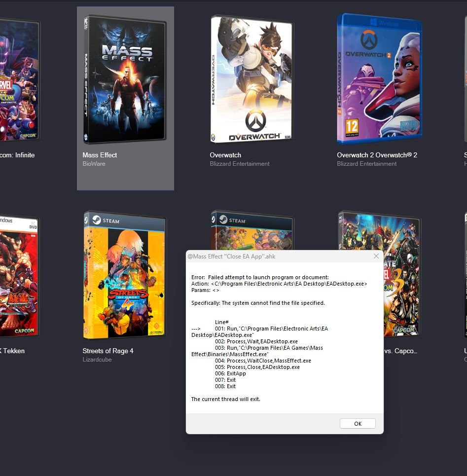Click line 007 "Exit"
The width and height of the screenshot is (467, 476).
225,380
